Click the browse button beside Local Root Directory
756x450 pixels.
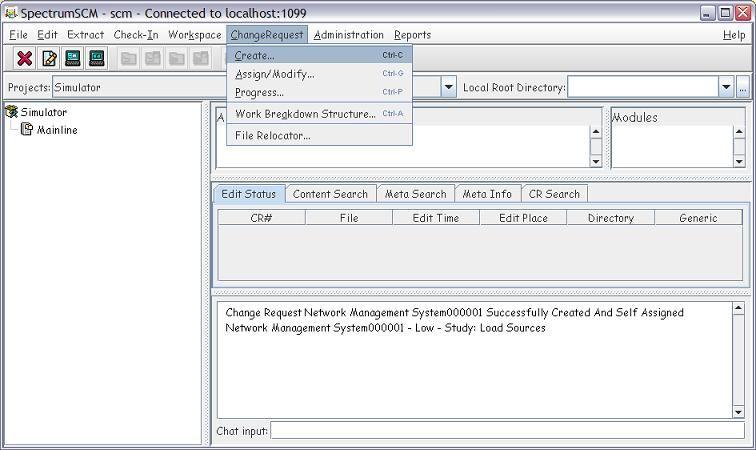(743, 88)
